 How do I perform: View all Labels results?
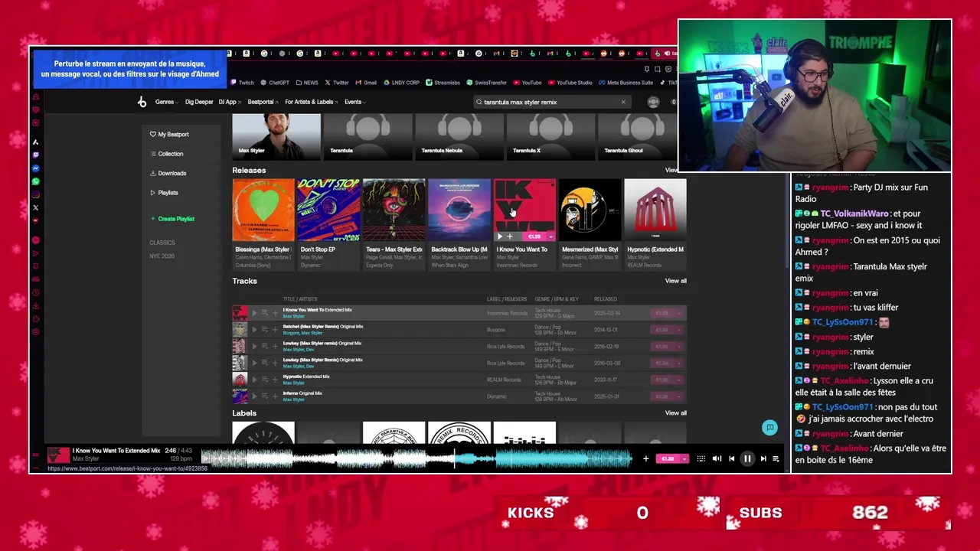pos(675,413)
